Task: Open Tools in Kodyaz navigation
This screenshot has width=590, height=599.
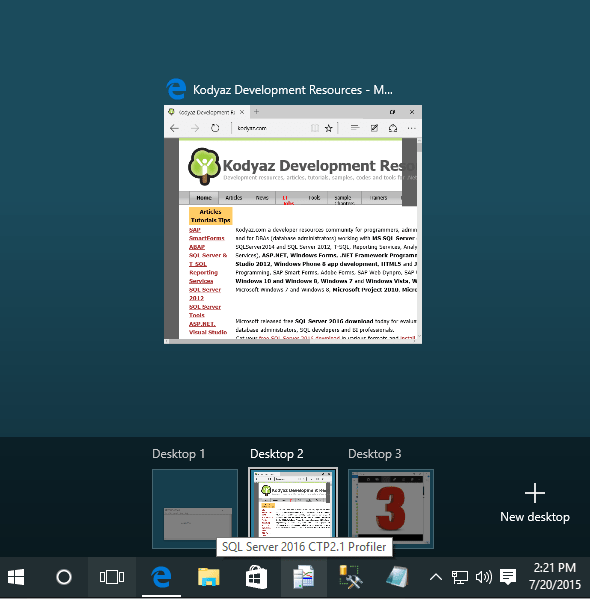Action: point(314,198)
